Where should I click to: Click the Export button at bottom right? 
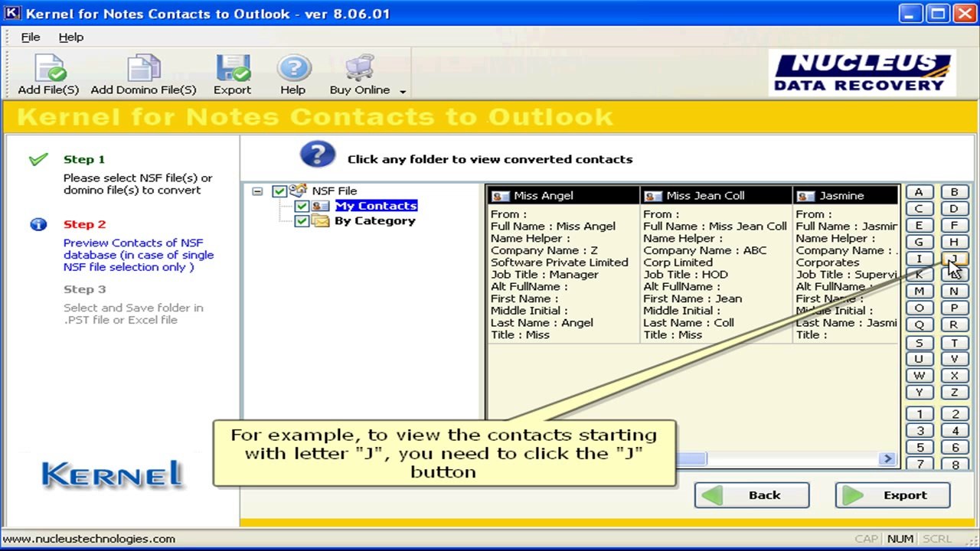[x=893, y=495]
